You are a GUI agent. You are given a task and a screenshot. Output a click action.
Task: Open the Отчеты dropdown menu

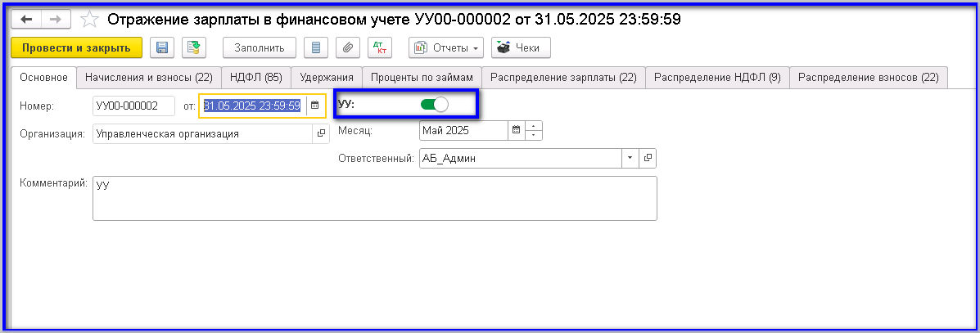click(446, 48)
